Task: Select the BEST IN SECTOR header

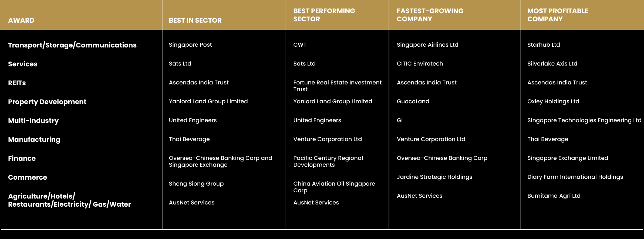Action: click(195, 21)
